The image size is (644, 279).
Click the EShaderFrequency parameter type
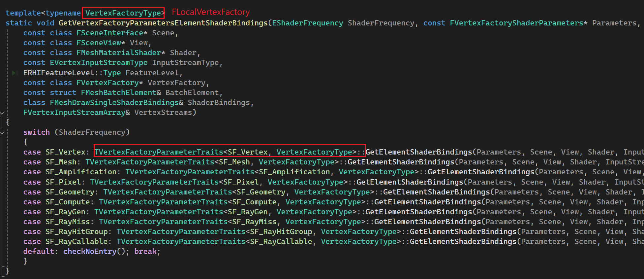308,23
